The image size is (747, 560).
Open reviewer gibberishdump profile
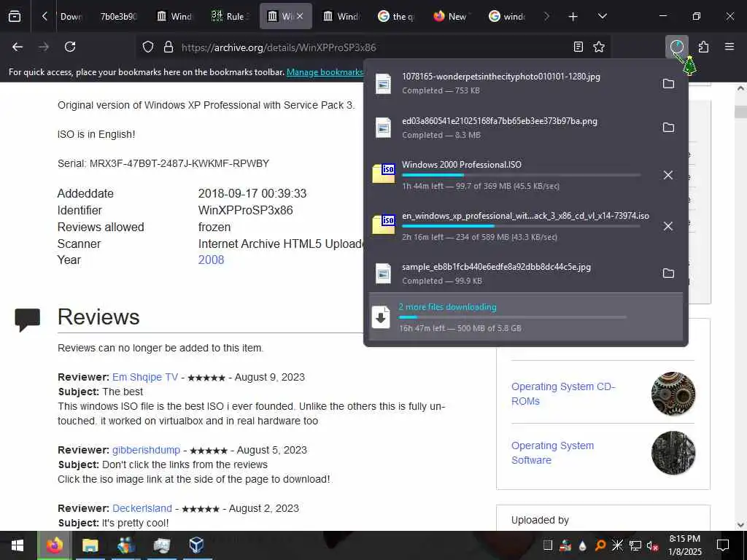coord(146,450)
